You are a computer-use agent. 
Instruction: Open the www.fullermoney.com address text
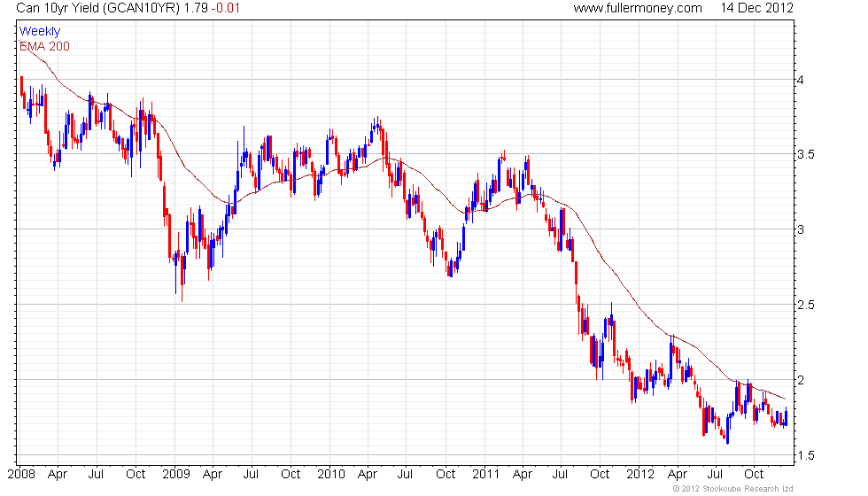coord(637,8)
